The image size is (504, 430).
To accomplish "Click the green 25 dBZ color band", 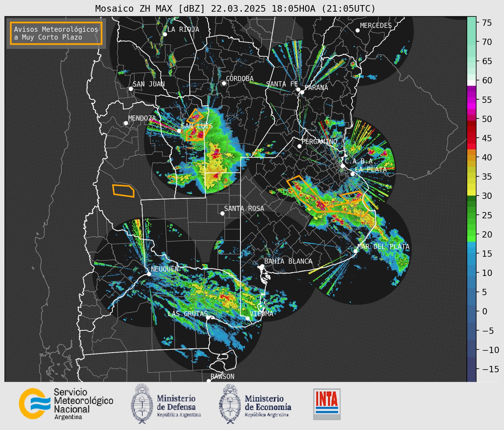I will 471,215.
